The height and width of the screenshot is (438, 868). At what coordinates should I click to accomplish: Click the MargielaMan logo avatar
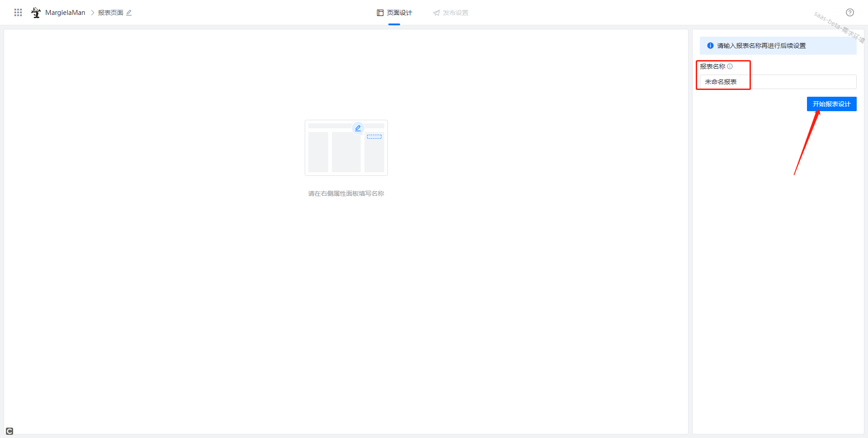[x=36, y=13]
